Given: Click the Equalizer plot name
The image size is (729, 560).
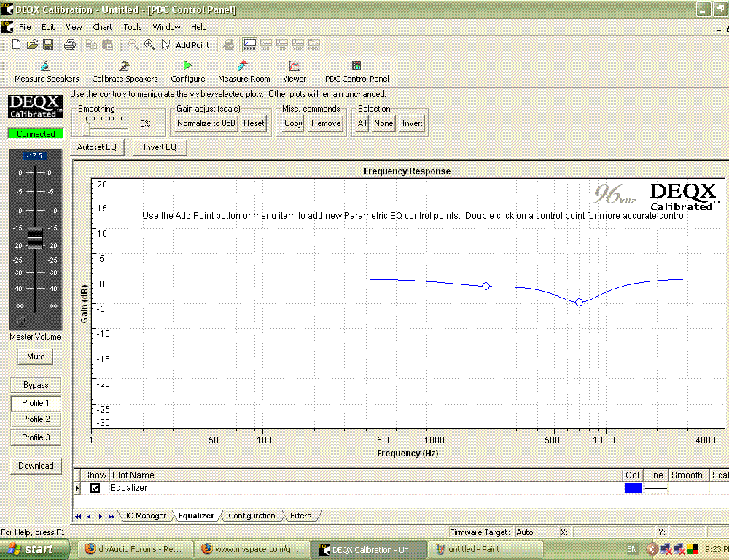Looking at the screenshot, I should [129, 487].
